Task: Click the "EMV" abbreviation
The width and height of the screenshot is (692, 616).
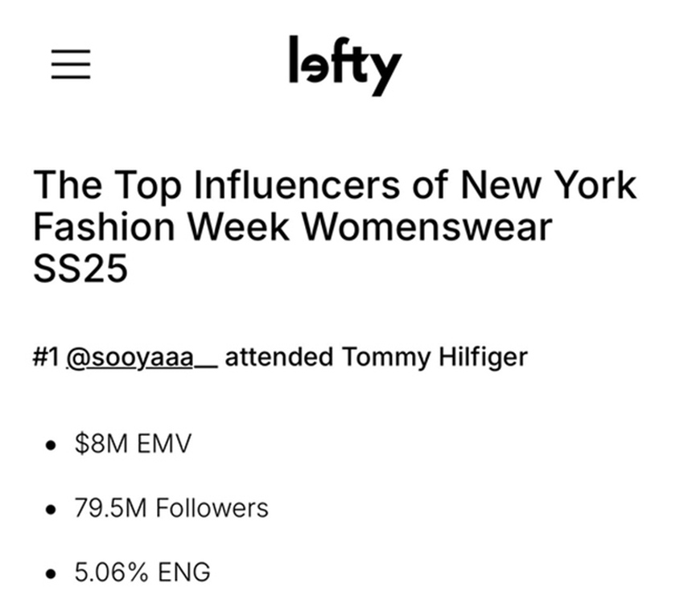Action: (x=164, y=443)
